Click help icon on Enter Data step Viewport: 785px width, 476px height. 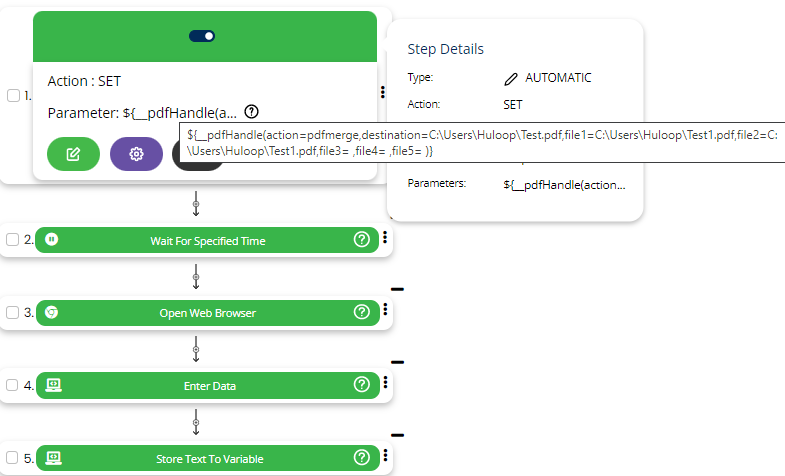(x=362, y=384)
